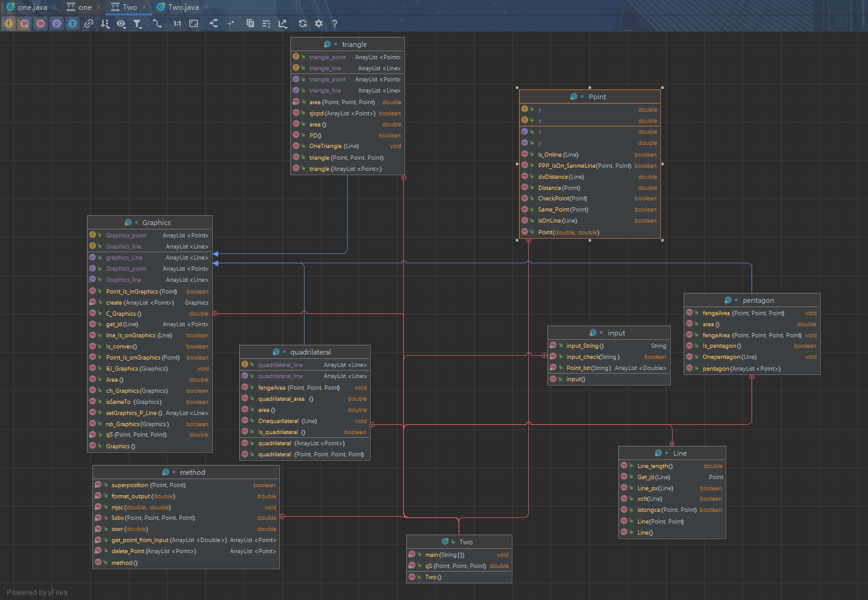Toggle Methods display in diagram toolbar

[x=41, y=23]
